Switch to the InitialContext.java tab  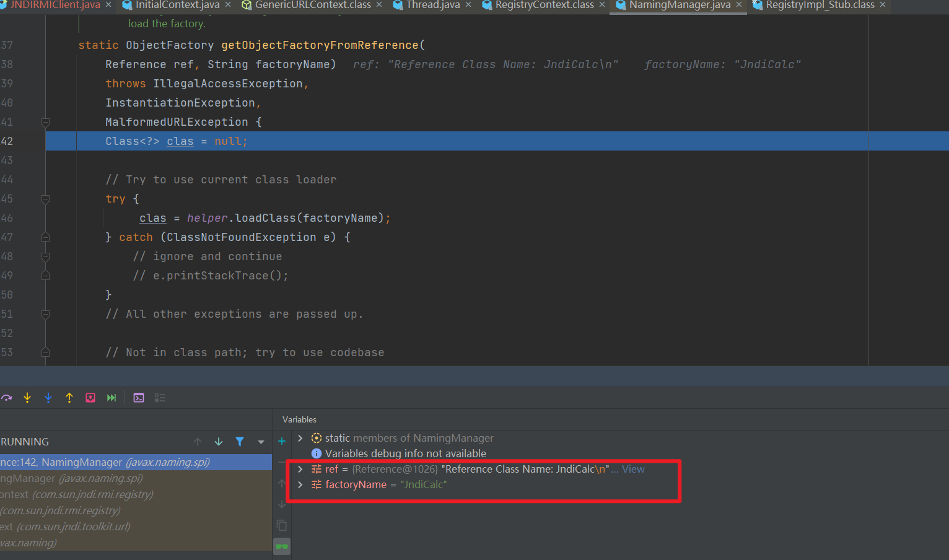(x=177, y=5)
